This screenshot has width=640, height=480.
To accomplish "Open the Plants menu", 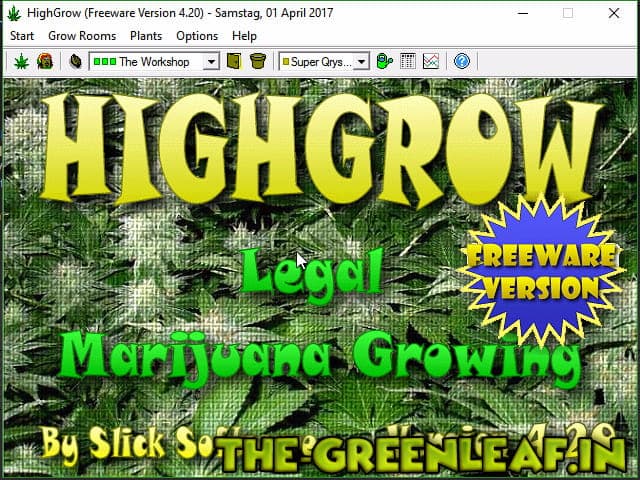I will pyautogui.click(x=146, y=36).
